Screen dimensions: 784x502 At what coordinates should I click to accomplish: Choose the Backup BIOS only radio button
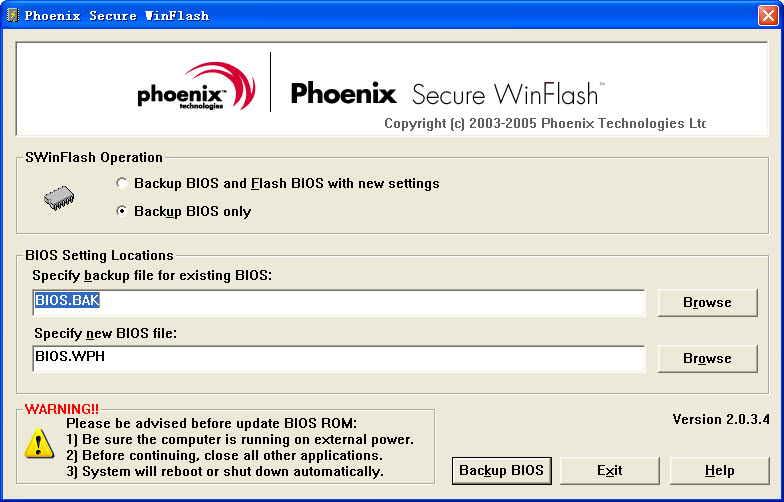click(x=122, y=212)
